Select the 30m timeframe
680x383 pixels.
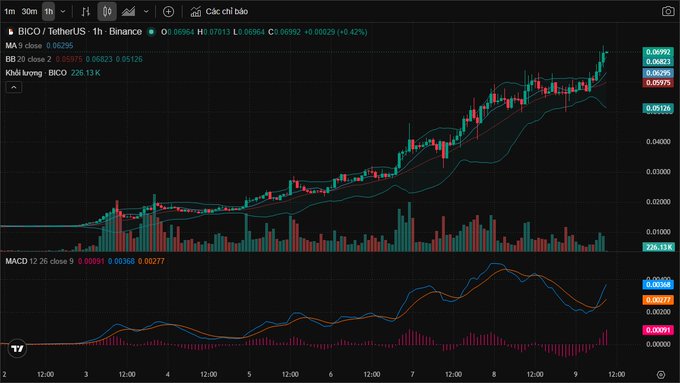point(29,12)
